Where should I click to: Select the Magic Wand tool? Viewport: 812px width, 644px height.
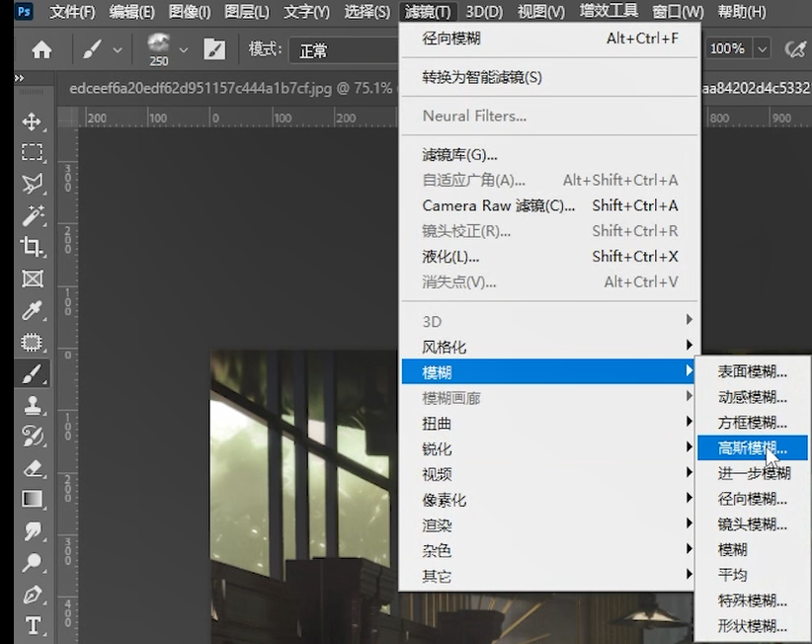[x=33, y=216]
